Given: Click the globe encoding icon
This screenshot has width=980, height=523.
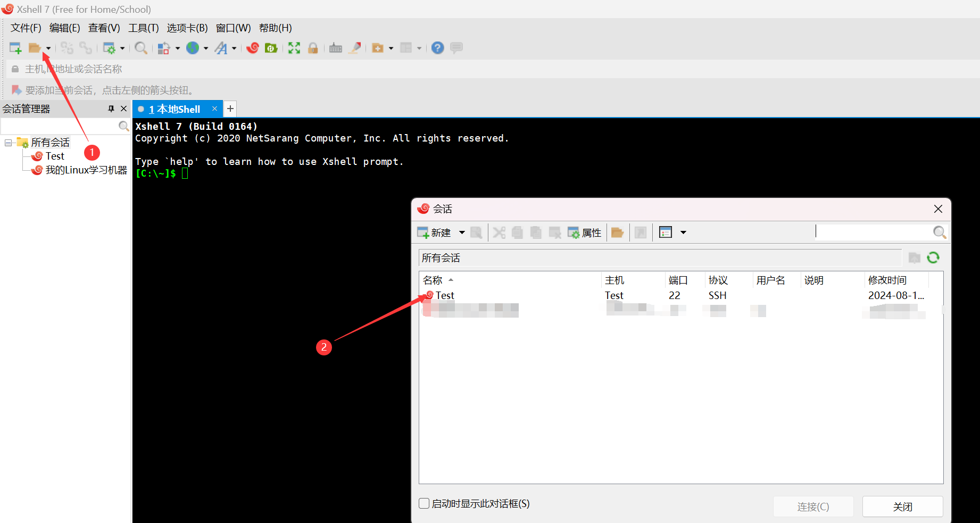Looking at the screenshot, I should click(193, 48).
